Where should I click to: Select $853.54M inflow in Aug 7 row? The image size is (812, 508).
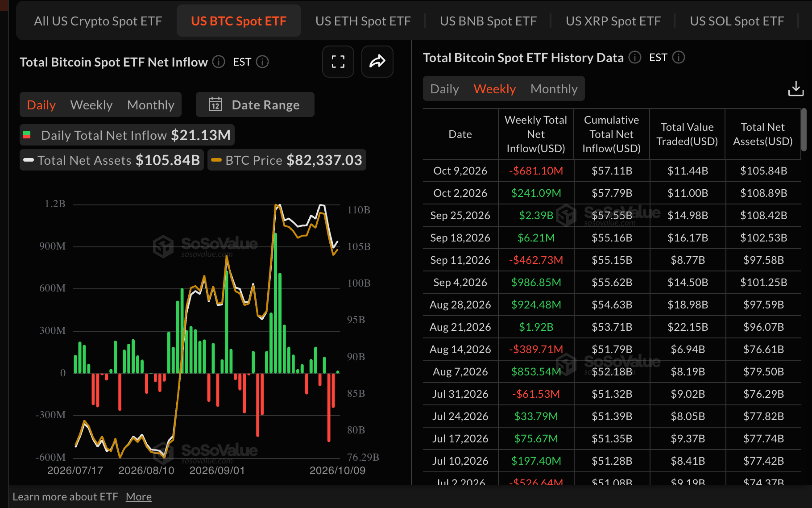(x=536, y=372)
